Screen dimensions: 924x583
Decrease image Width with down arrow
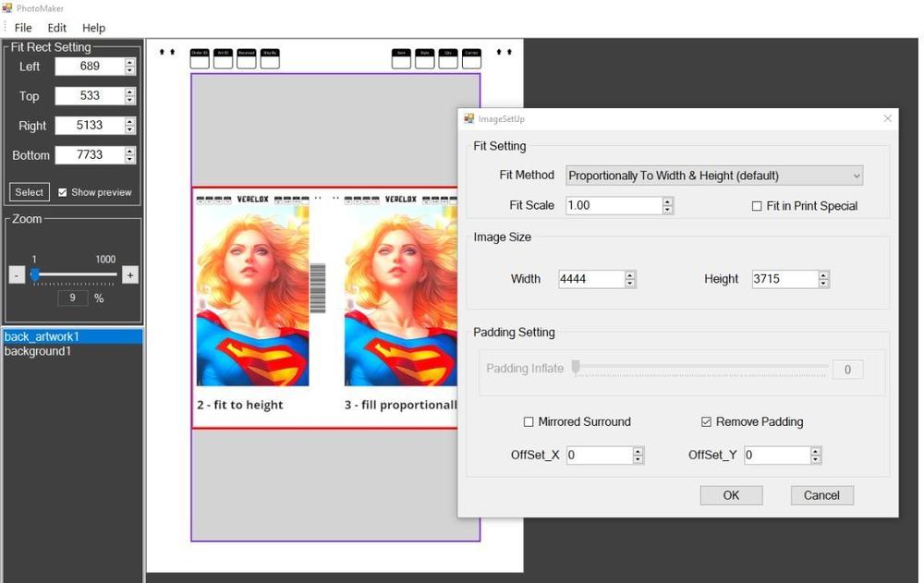coord(630,283)
